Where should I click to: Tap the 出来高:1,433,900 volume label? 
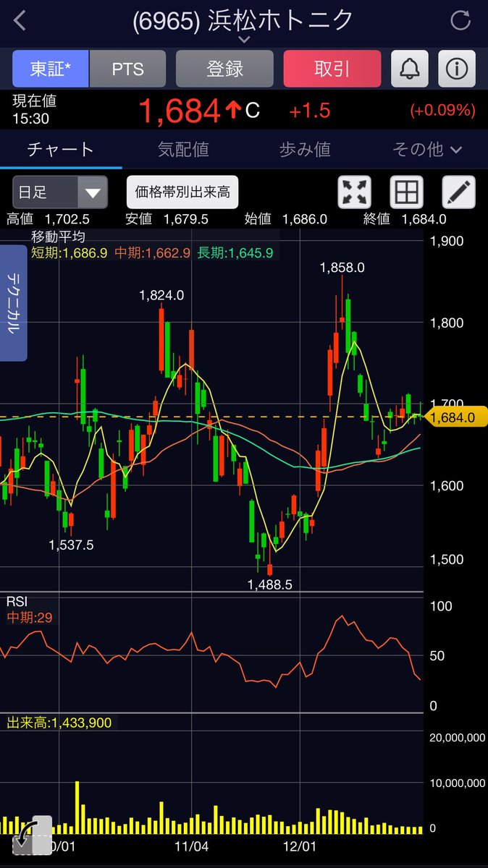59,722
